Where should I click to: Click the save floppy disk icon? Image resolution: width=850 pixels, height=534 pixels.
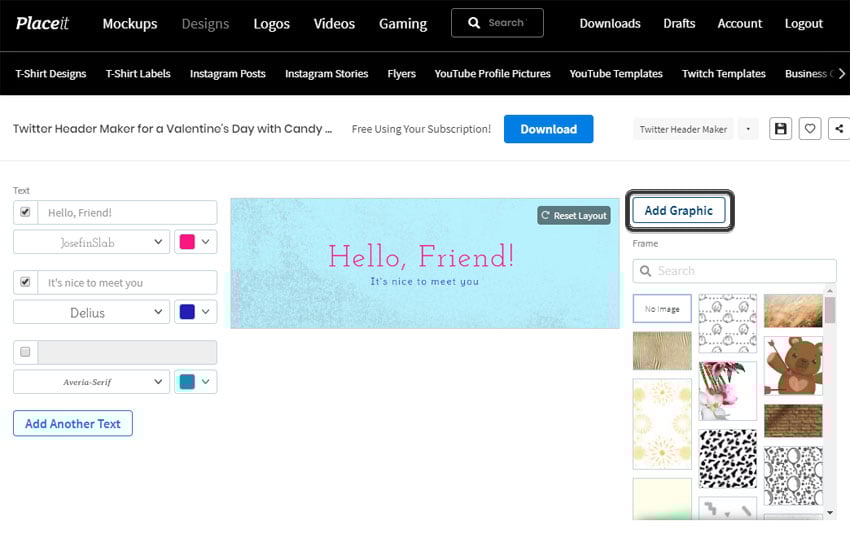pyautogui.click(x=780, y=129)
